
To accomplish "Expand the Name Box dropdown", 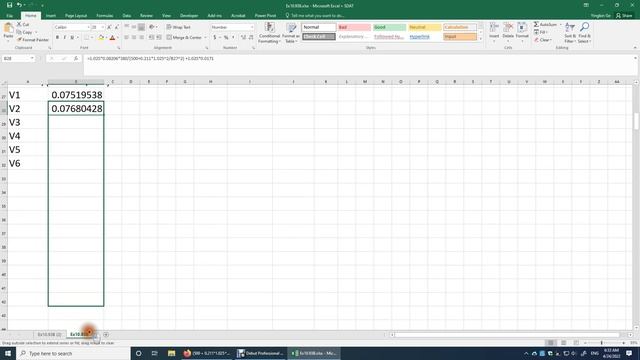I will [x=32, y=59].
